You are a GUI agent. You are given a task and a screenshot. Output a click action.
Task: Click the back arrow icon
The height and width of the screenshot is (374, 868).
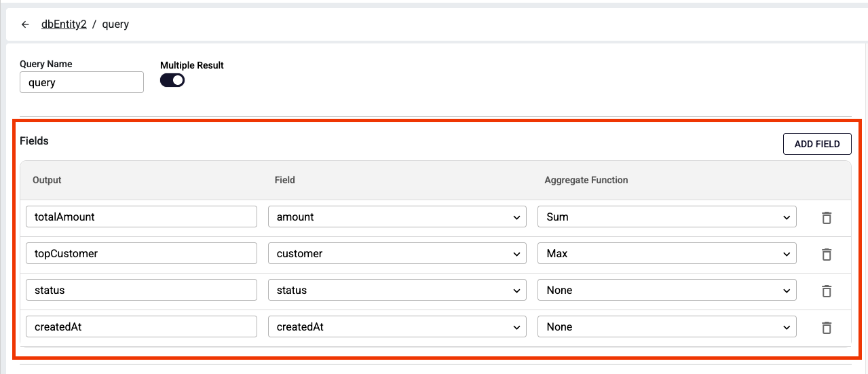[x=25, y=24]
